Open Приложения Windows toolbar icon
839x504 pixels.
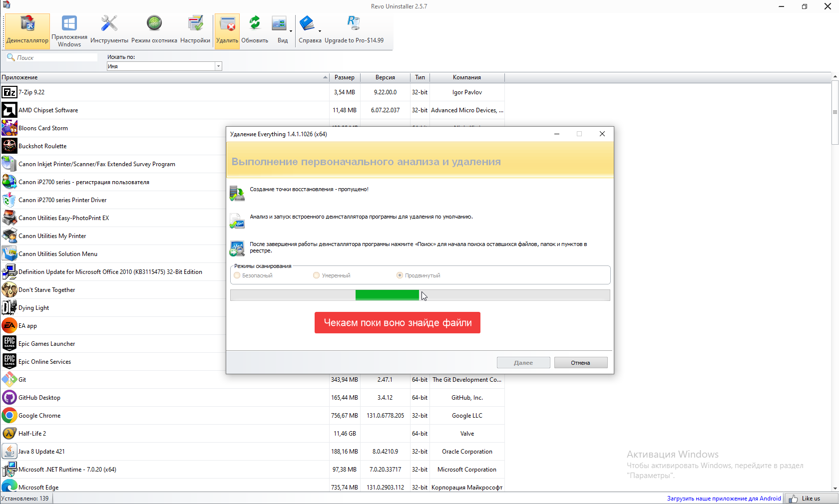click(x=69, y=31)
